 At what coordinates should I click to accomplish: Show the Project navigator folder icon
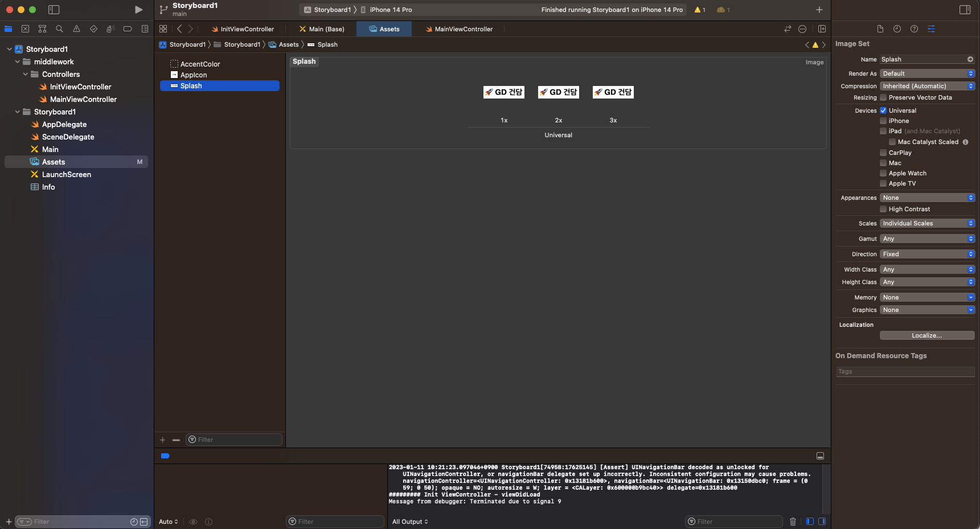coord(8,29)
